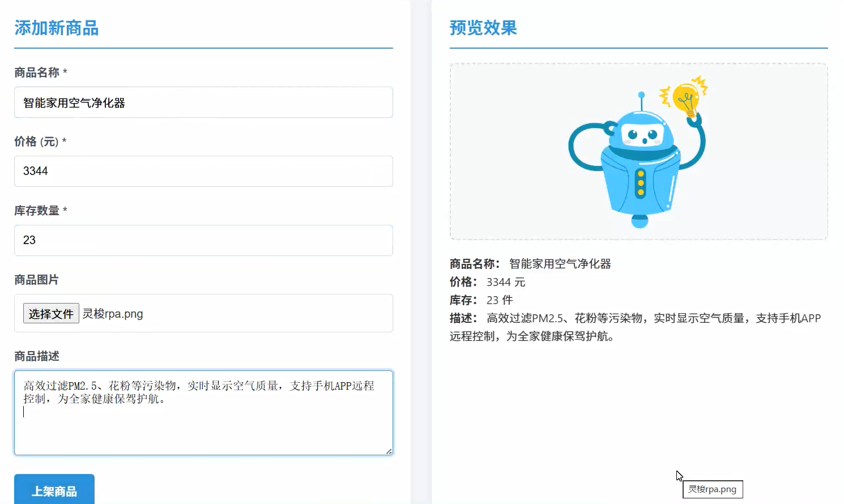Screen dimensions: 844x504
Task: Click the filename text 灵梭rpa.png beside 选择文件
Action: tap(113, 313)
